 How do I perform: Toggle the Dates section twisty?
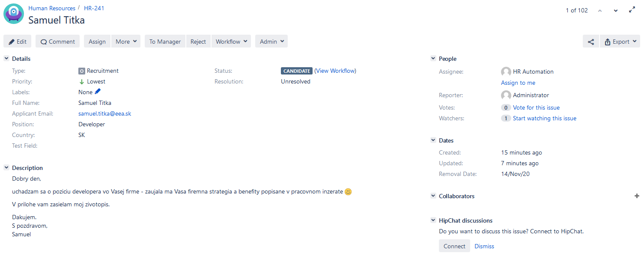[433, 140]
